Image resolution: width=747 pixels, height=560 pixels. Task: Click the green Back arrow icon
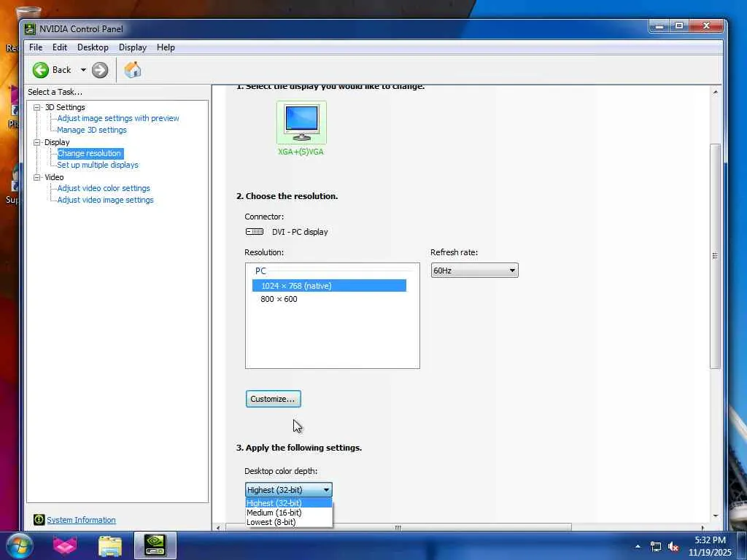[41, 70]
